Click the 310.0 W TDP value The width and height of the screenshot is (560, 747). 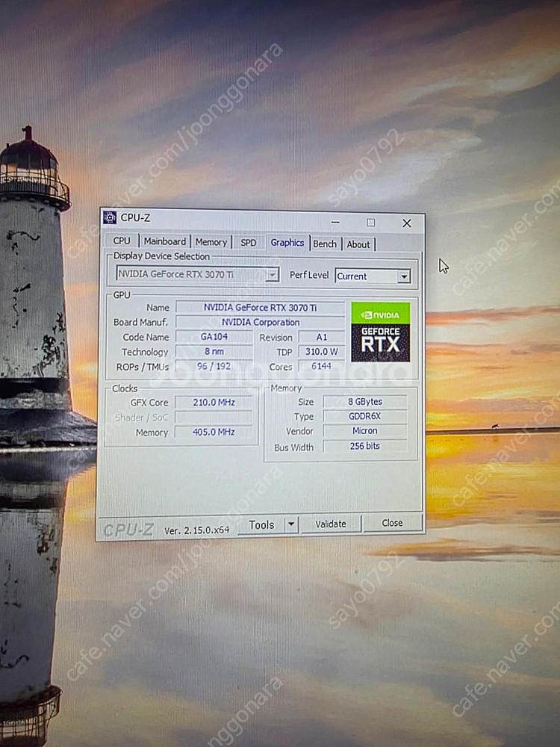point(321,352)
